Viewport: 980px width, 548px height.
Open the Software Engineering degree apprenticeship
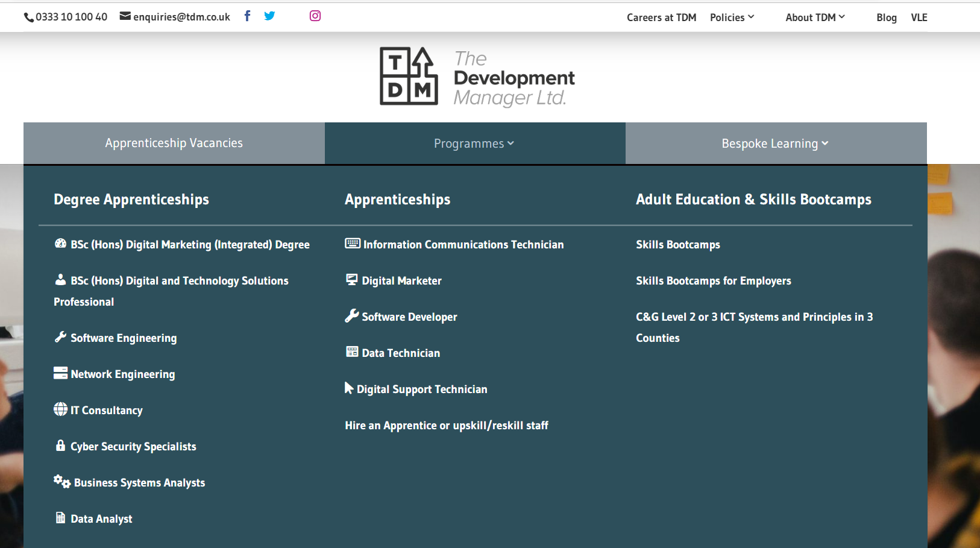[124, 338]
